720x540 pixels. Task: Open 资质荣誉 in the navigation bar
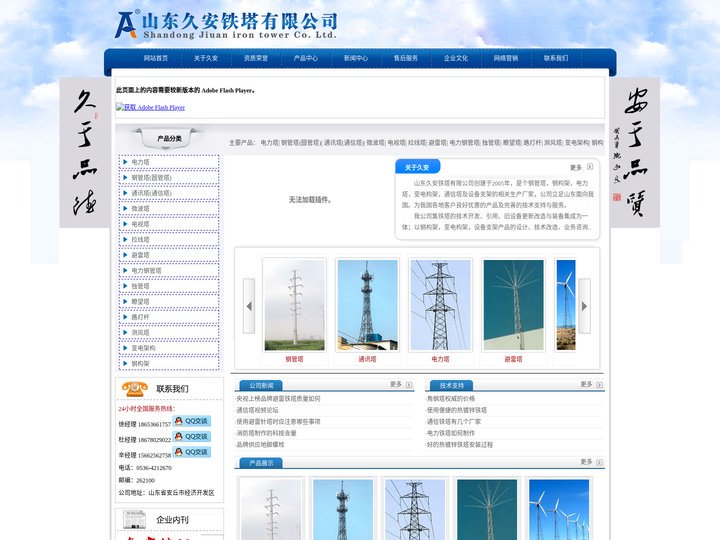tap(256, 58)
